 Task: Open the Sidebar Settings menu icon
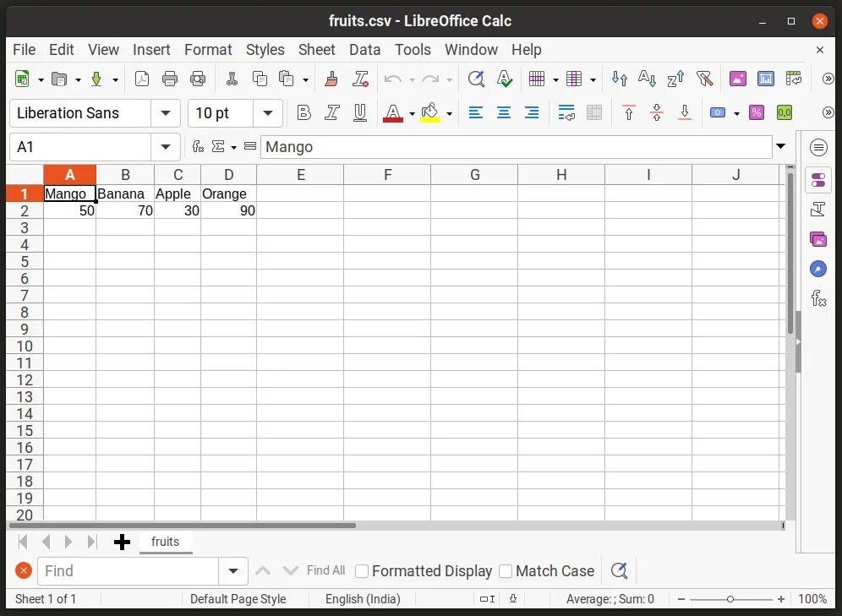(817, 147)
